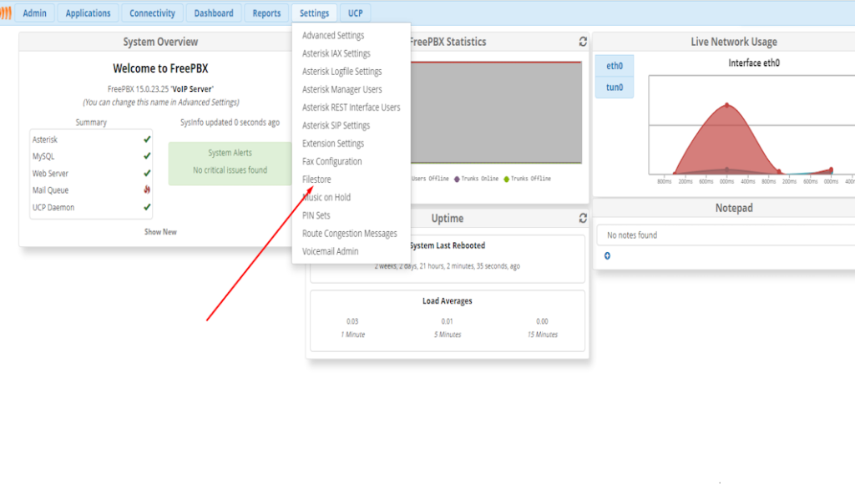Click the Asterisk summary row
This screenshot has width=855, height=504.
(x=91, y=139)
